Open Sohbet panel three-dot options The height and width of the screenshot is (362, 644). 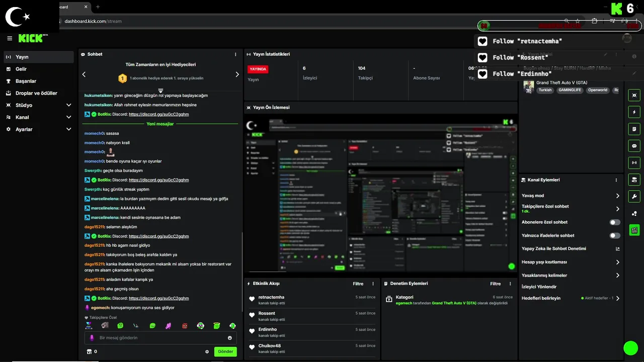point(235,54)
